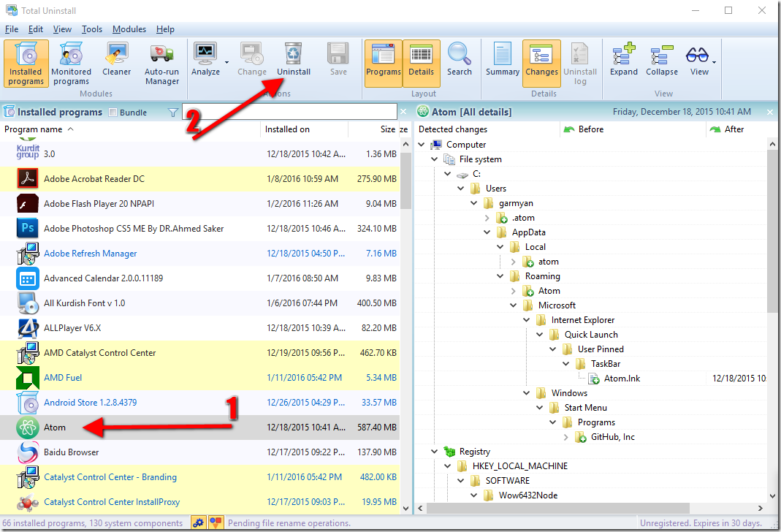Open the Analyze dropdown arrow
The image size is (781, 532).
coord(226,63)
